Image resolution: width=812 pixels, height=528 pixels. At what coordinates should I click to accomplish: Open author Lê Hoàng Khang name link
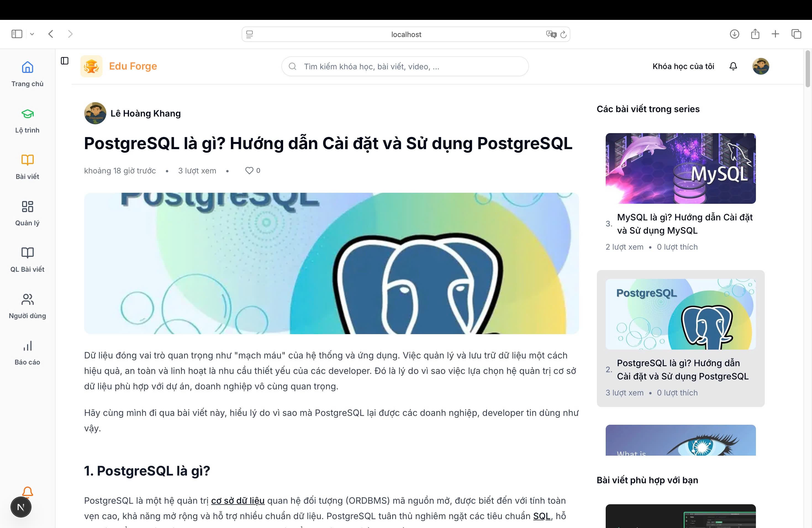pos(146,113)
